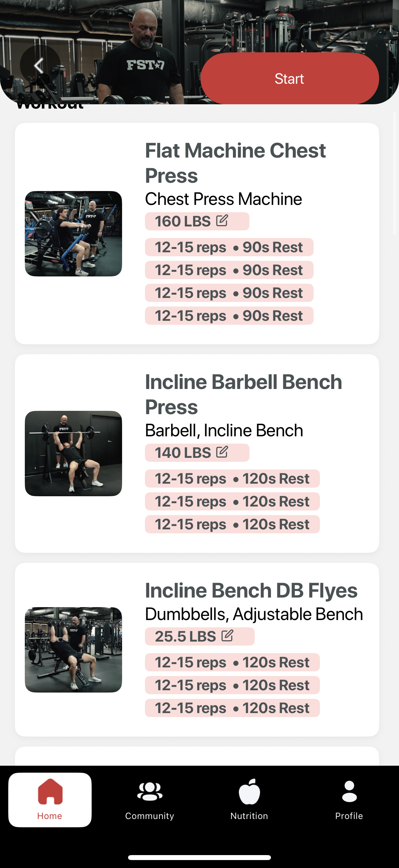
Task: Open the Community people icon
Action: pos(150,792)
